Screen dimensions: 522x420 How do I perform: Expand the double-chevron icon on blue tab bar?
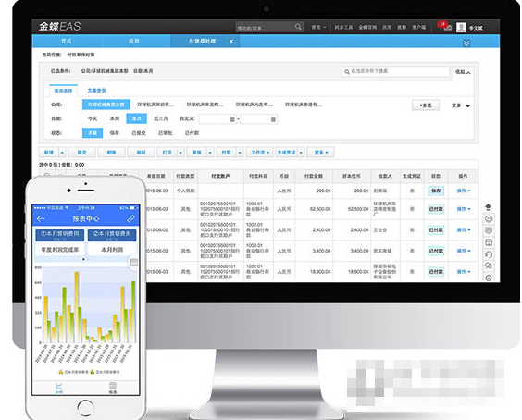click(x=466, y=43)
